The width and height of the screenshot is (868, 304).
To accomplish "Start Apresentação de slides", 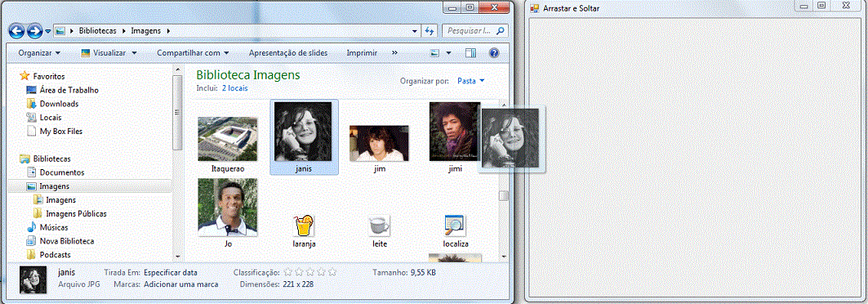I will [288, 53].
